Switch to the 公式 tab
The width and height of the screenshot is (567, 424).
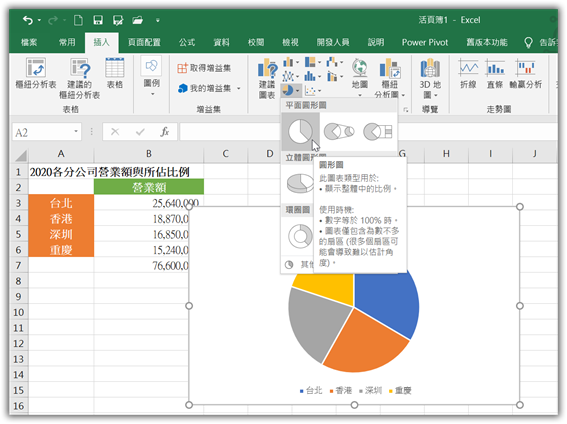(187, 42)
